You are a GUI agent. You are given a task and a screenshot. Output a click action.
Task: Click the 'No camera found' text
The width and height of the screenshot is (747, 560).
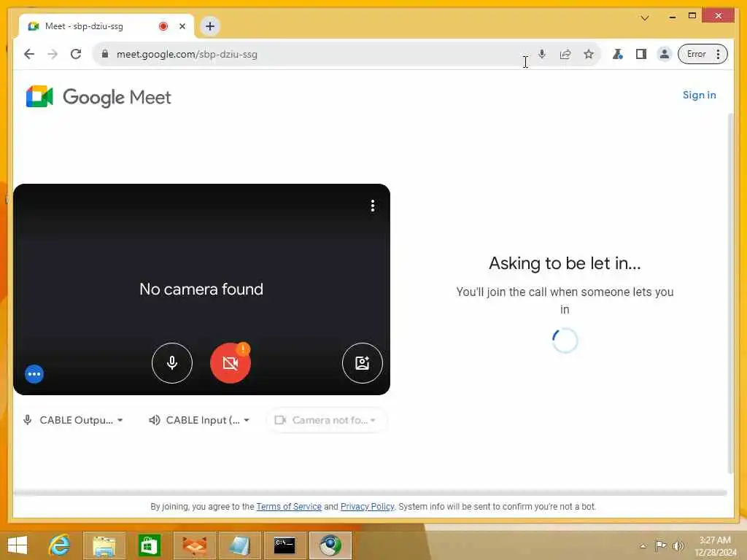pos(201,289)
